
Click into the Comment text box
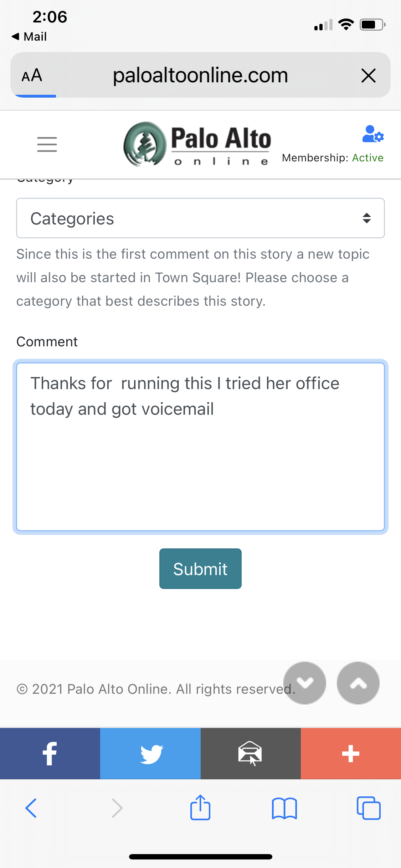point(200,463)
